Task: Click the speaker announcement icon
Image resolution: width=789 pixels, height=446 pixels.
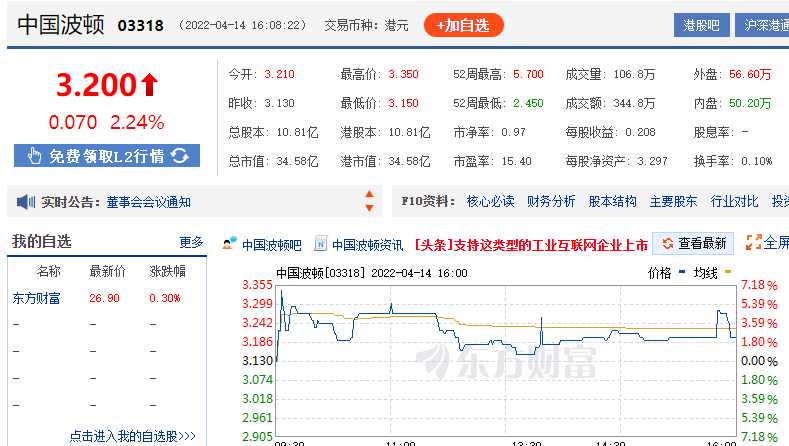Action: [x=26, y=202]
